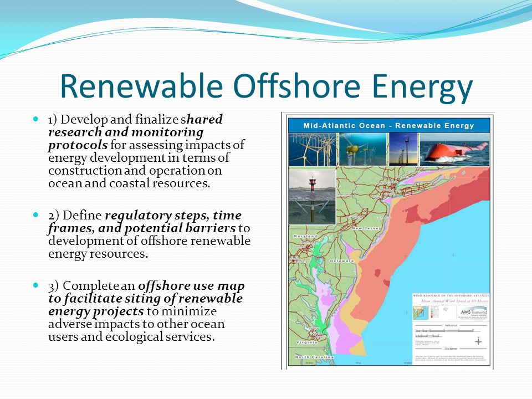Click the 'New Jersey' label on the map
Viewport: 532px width, 399px height.
(366, 228)
